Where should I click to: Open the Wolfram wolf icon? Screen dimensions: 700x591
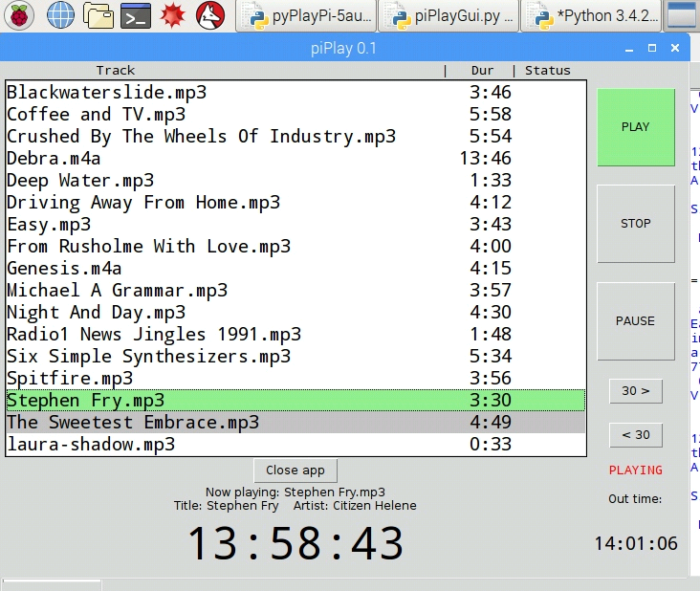click(210, 14)
